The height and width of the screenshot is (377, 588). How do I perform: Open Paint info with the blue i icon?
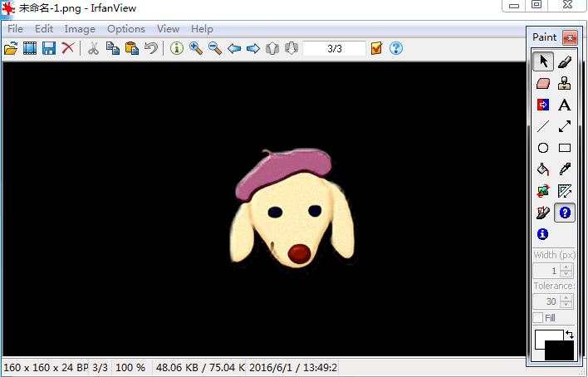(x=543, y=234)
